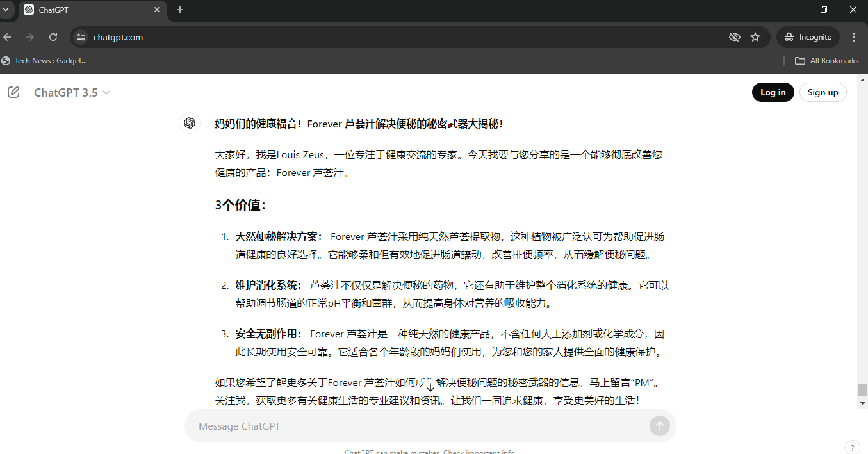Go forward with the browser forward arrow
Viewport: 868px width, 454px height.
30,37
